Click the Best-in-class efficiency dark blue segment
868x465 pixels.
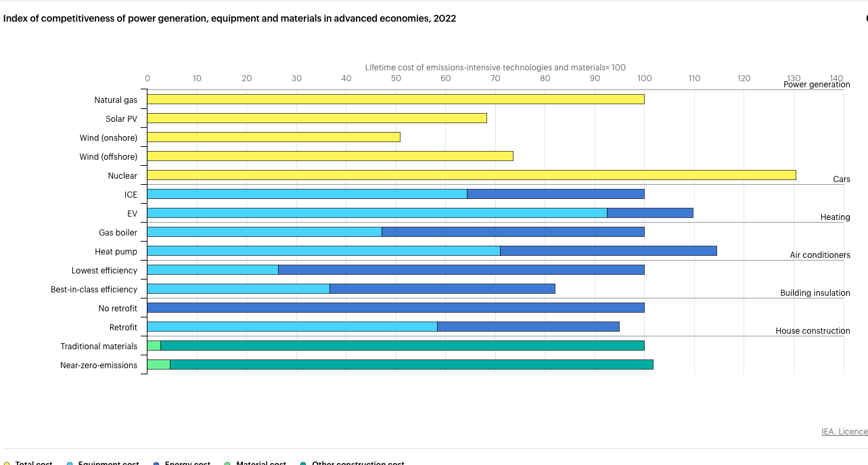(442, 289)
